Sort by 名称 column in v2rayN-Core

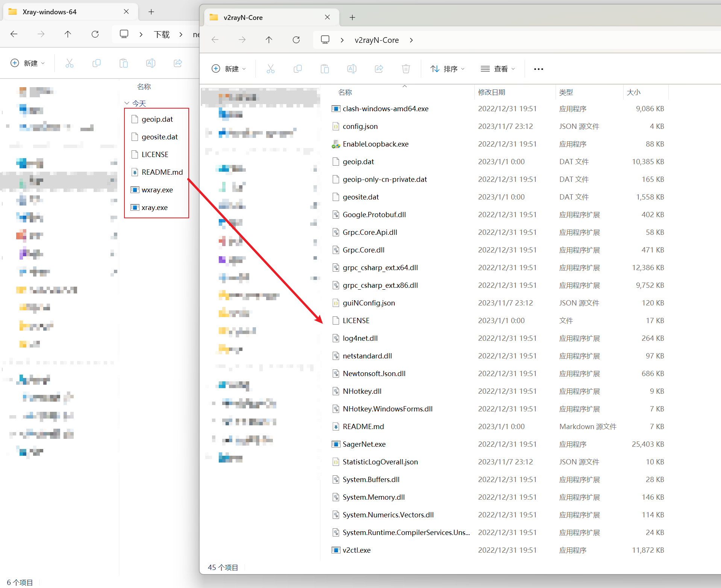pyautogui.click(x=345, y=92)
